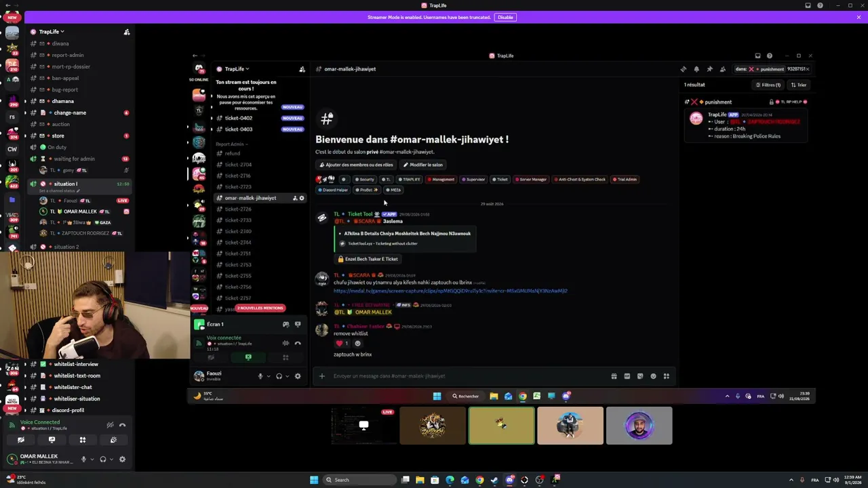Viewport: 868px width, 488px height.
Task: Open the Filtres (1) search filter
Action: click(x=768, y=85)
